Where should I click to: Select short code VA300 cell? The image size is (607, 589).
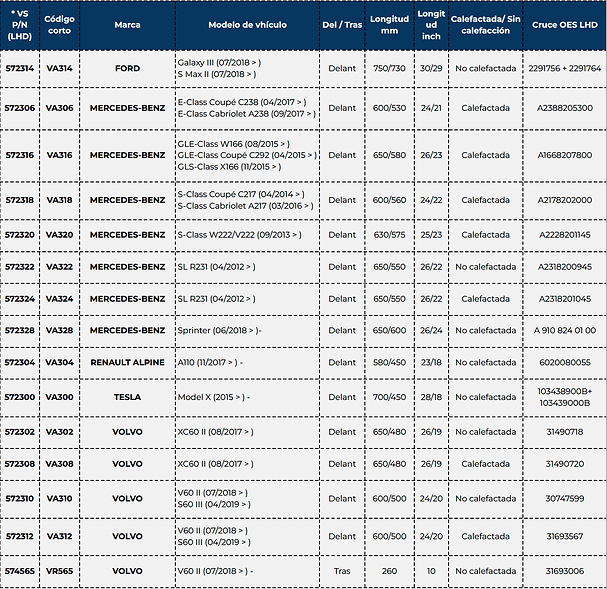[59, 397]
